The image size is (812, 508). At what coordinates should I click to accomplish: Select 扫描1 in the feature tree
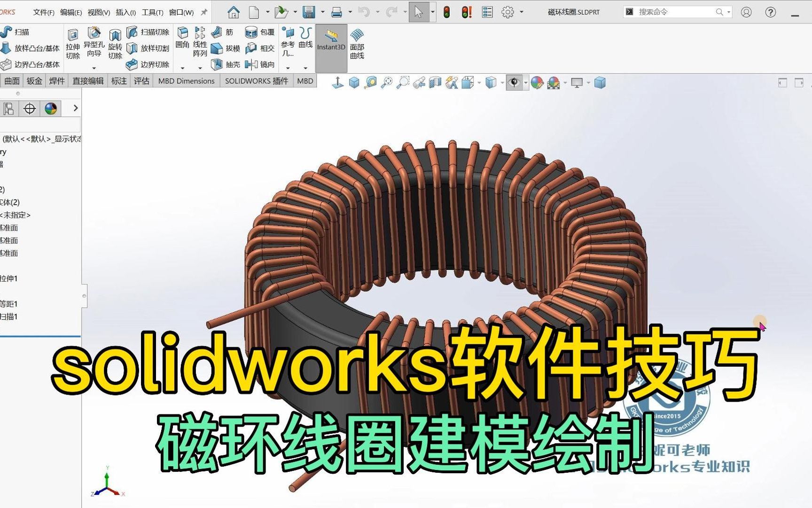coord(9,317)
